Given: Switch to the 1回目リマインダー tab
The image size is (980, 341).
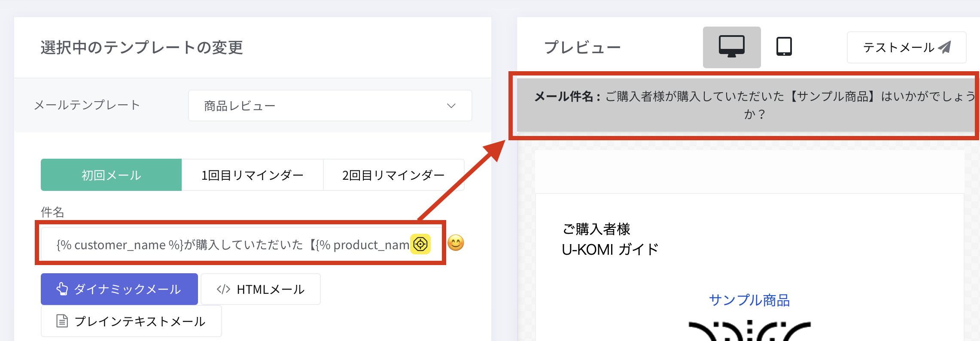Looking at the screenshot, I should tap(252, 175).
